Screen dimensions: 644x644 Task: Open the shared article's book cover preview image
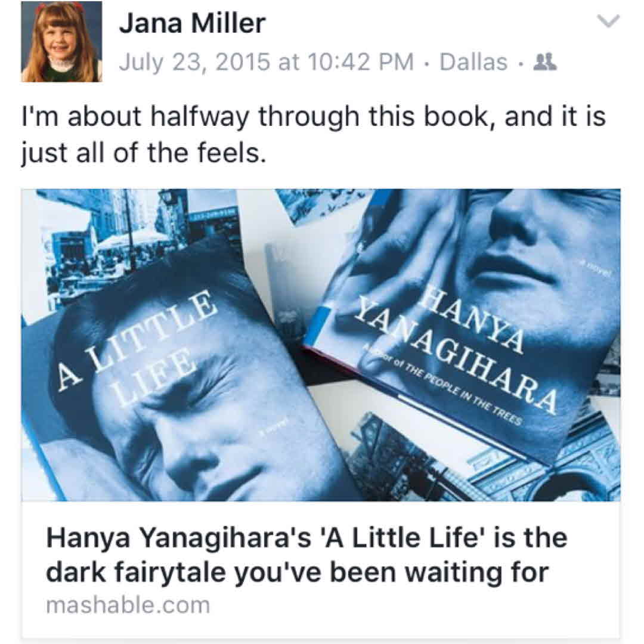(321, 345)
